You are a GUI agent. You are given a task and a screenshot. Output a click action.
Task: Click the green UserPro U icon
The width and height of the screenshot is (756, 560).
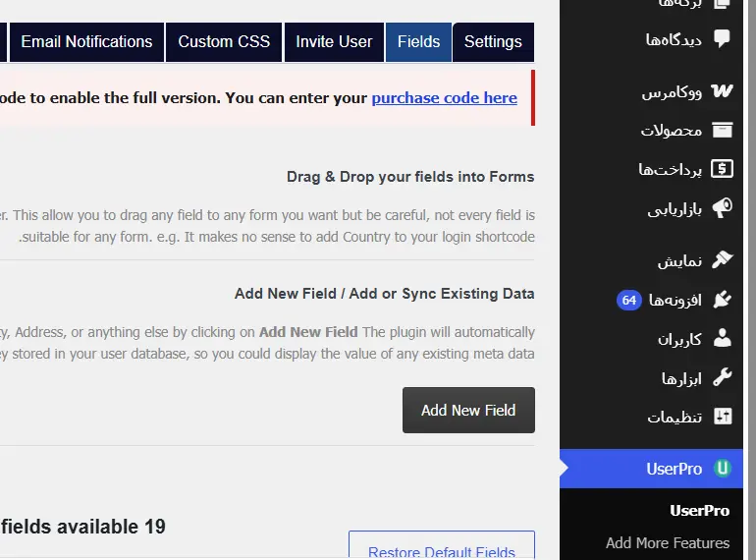point(723,469)
